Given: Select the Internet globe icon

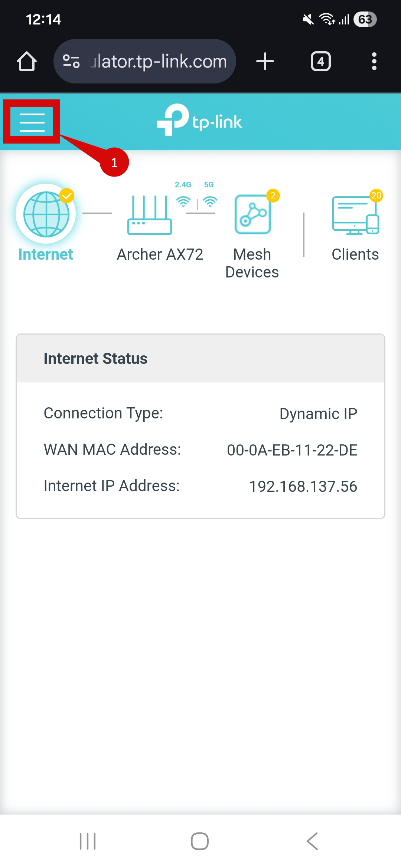Looking at the screenshot, I should (x=46, y=214).
